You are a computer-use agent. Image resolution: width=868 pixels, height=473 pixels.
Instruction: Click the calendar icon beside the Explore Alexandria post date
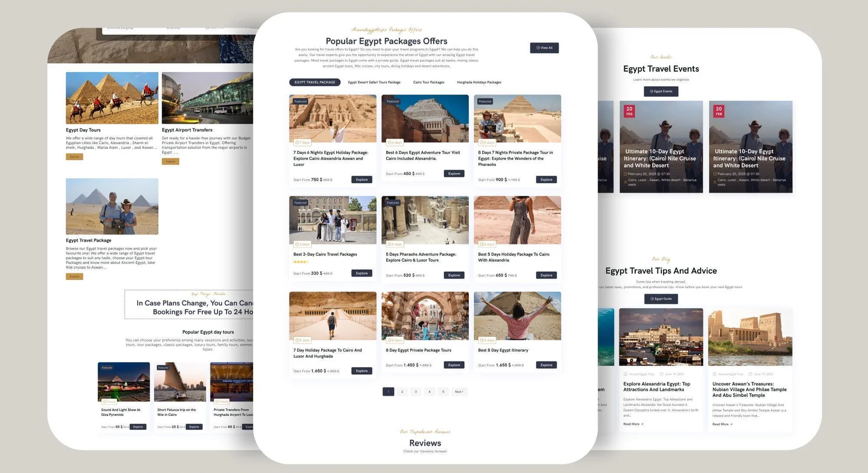(x=661, y=374)
